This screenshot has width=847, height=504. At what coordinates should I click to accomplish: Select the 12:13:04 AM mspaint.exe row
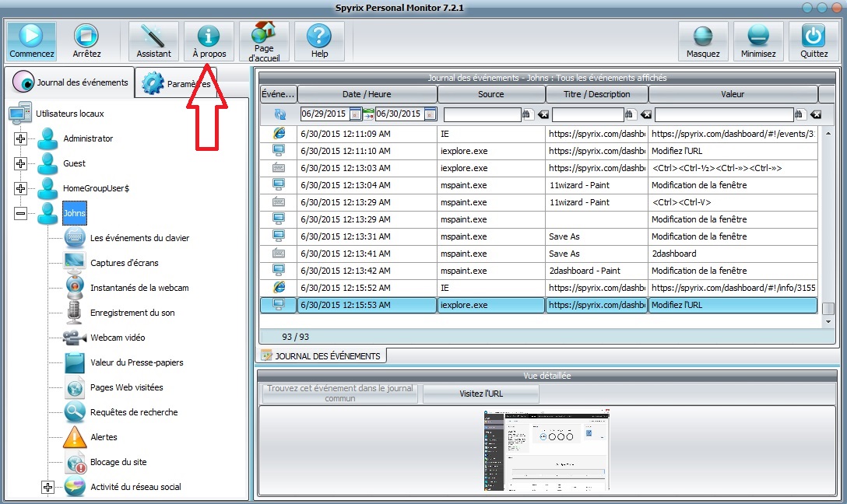[539, 185]
